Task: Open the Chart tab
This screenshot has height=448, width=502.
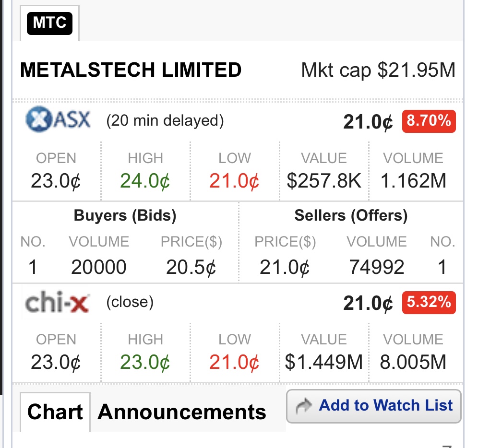Action: click(55, 412)
